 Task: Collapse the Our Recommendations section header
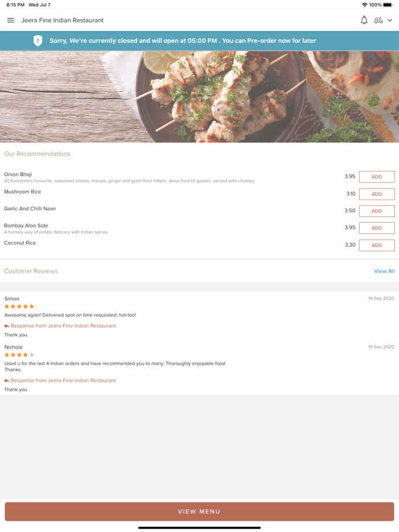[x=37, y=154]
